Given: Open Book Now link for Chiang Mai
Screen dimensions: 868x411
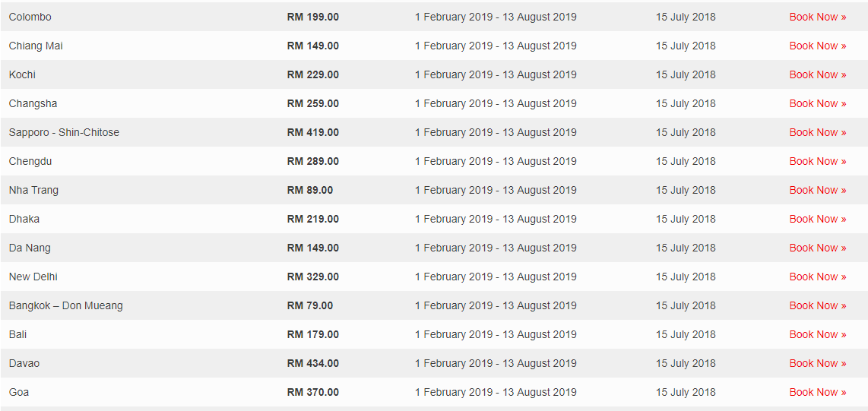Looking at the screenshot, I should click(817, 46).
